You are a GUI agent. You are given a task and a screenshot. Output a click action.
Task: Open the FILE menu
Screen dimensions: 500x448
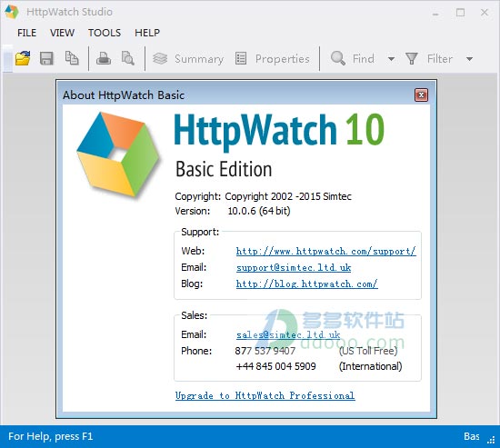tap(26, 33)
